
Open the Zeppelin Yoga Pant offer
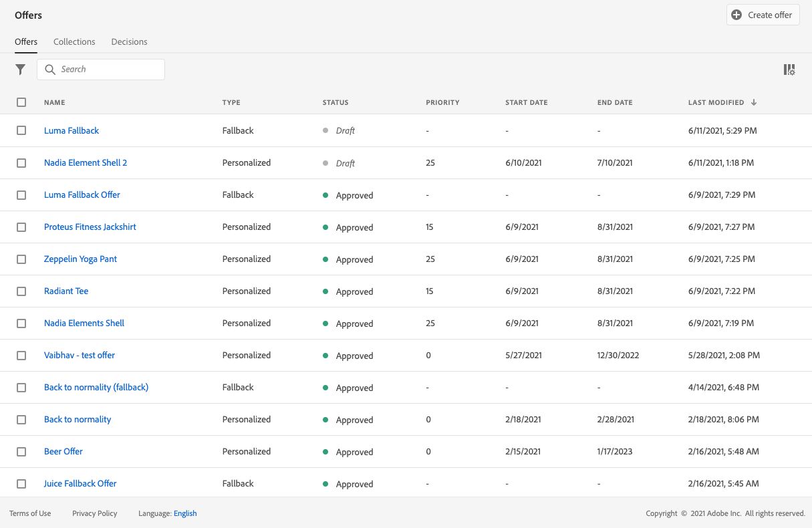(80, 259)
